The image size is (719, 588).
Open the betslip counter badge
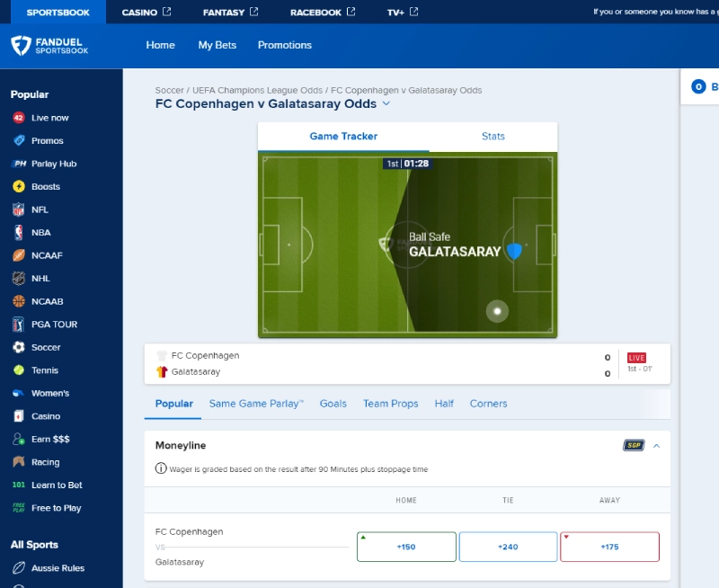coord(698,86)
